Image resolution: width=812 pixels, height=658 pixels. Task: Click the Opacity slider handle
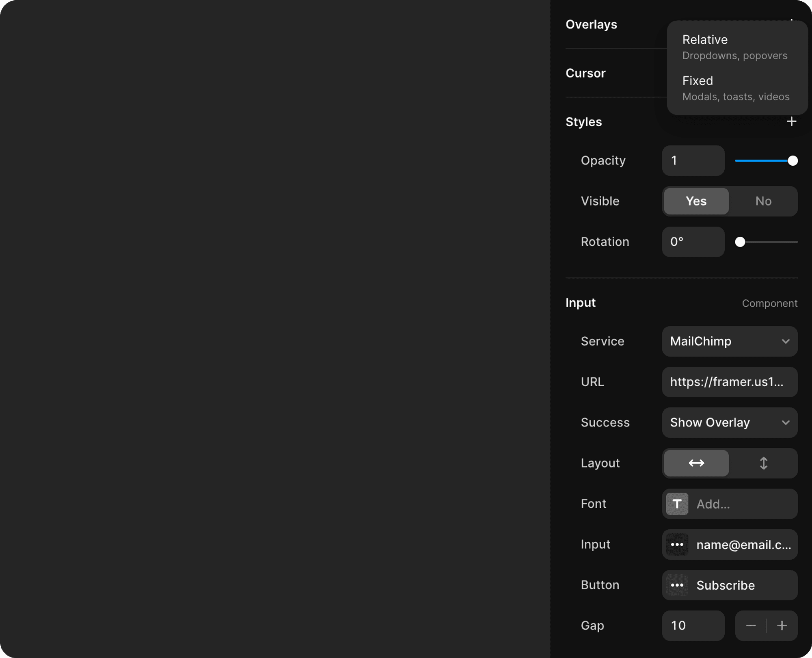pos(793,160)
